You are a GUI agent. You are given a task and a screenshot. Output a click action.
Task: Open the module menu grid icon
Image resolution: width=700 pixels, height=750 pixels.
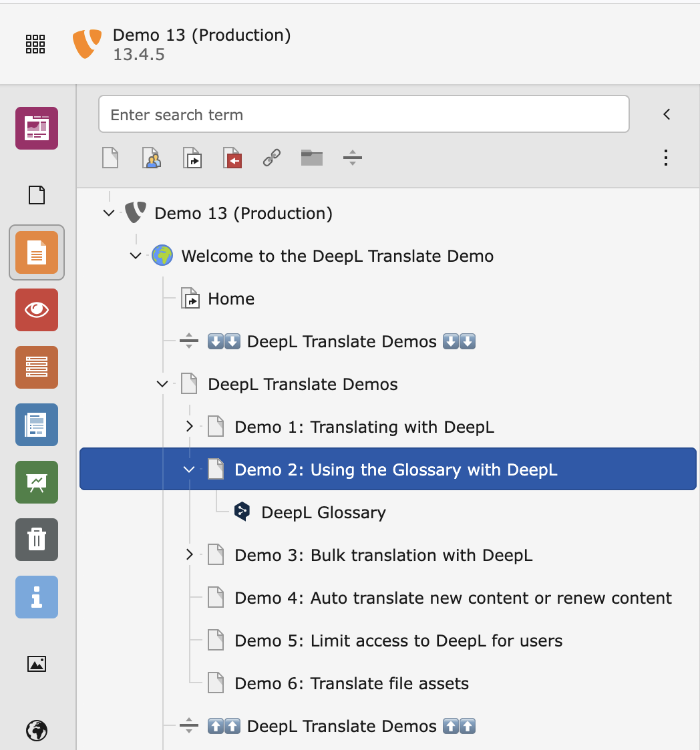[35, 44]
